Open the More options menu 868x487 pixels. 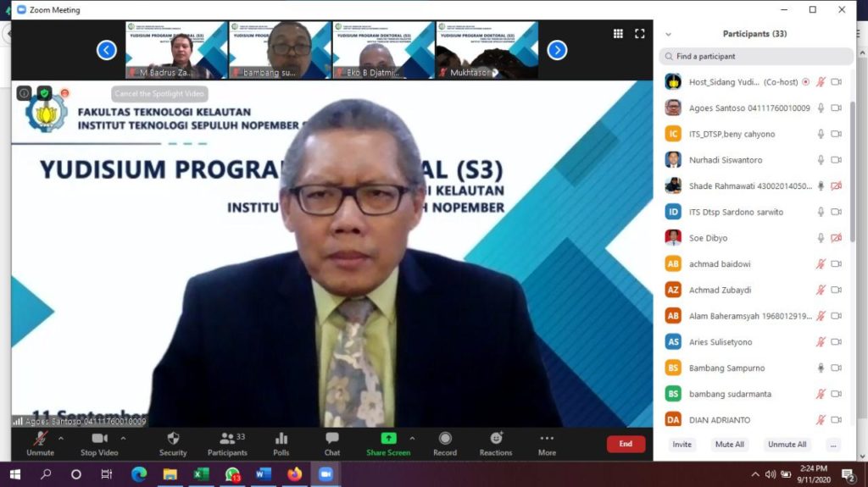(547, 439)
